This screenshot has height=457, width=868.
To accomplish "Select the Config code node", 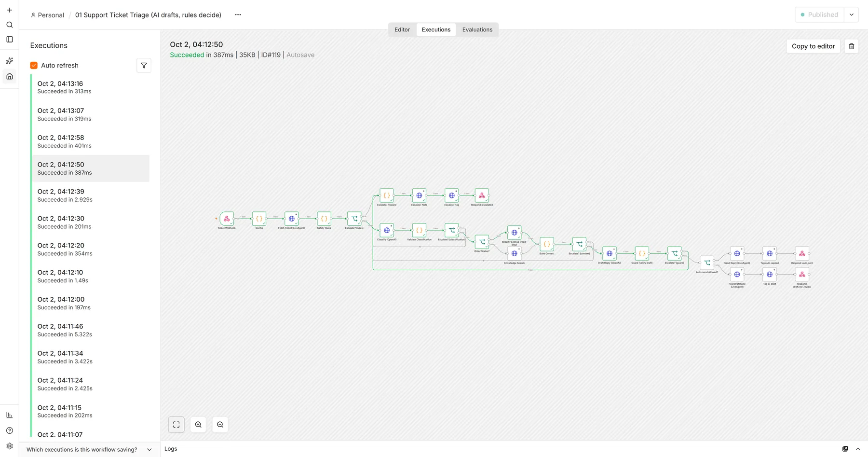I will point(259,219).
